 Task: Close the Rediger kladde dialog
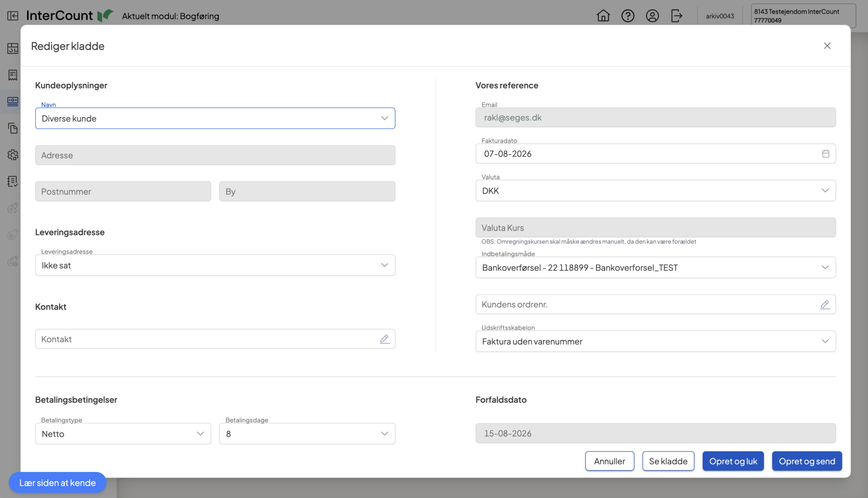pyautogui.click(x=827, y=46)
